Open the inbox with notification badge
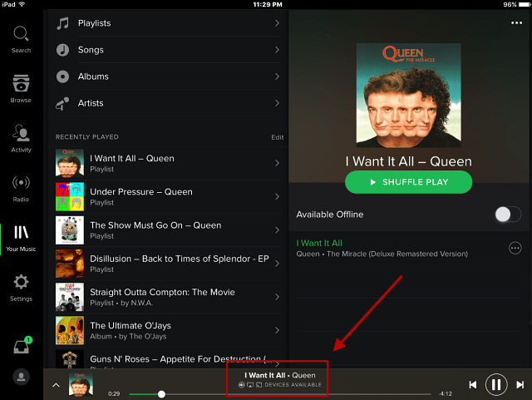Viewport: 532px width, 400px height. pyautogui.click(x=22, y=345)
